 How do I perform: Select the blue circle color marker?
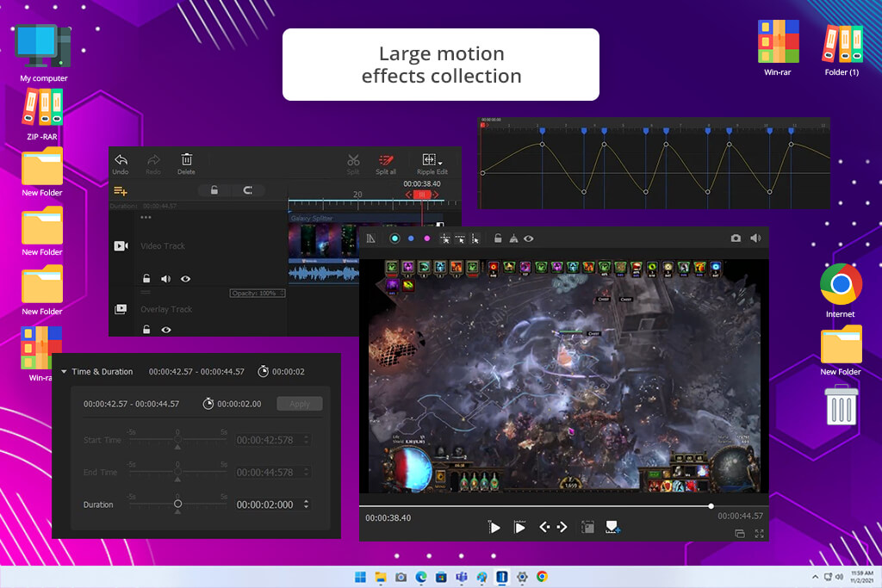click(x=411, y=238)
